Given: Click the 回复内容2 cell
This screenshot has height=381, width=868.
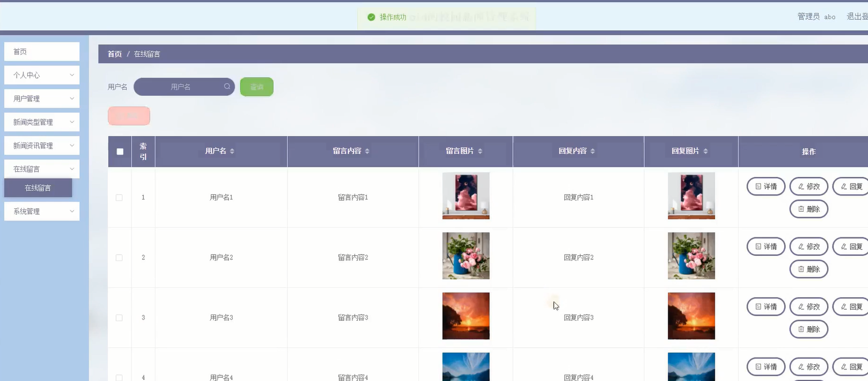Looking at the screenshot, I should point(578,258).
